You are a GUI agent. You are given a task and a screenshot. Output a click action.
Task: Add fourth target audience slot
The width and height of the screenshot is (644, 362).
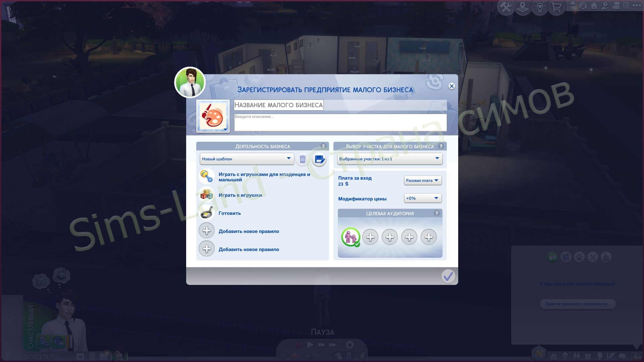tap(409, 237)
